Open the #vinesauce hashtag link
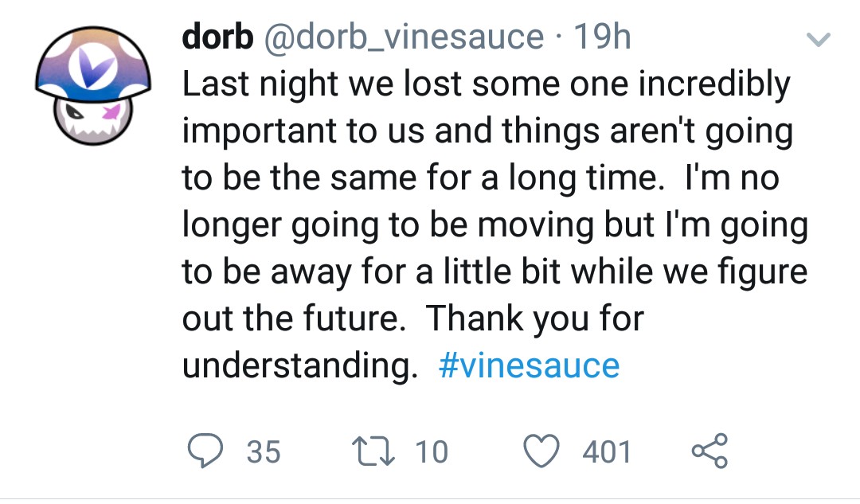Screen dimensions: 860x504 pos(529,365)
